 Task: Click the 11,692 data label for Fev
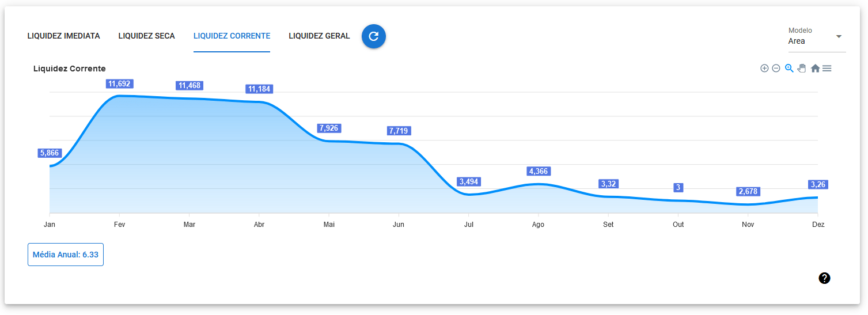coord(119,84)
